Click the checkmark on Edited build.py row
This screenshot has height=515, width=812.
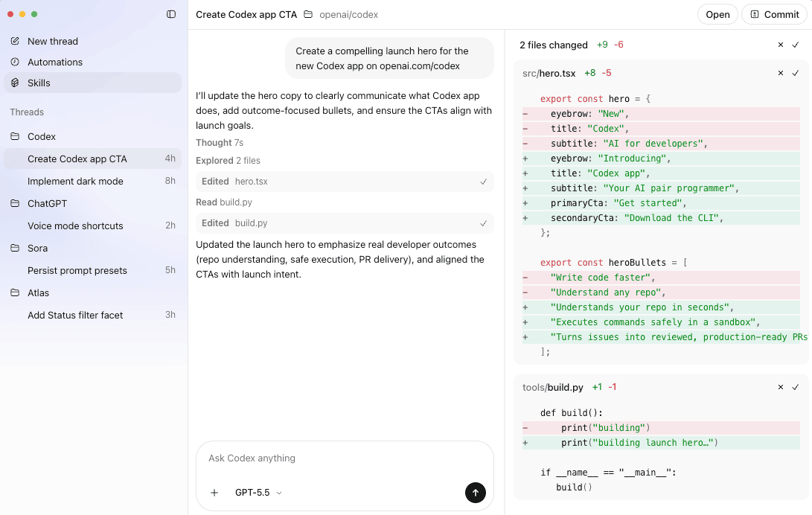pos(483,223)
